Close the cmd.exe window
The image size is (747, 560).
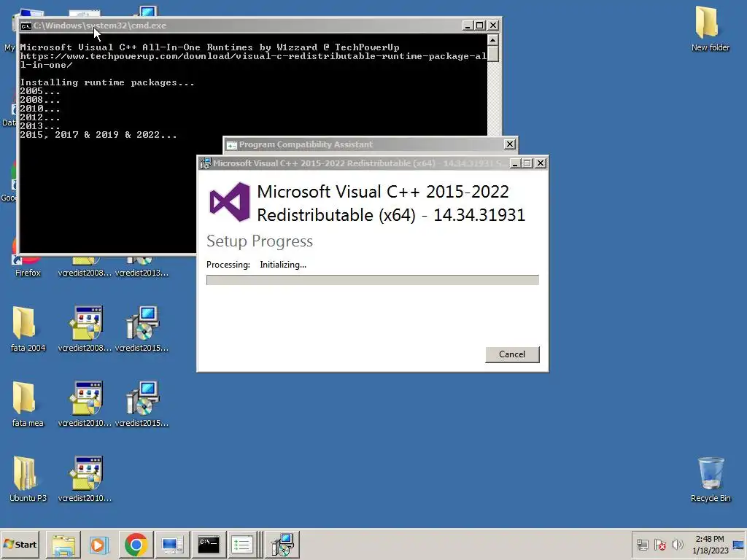pyautogui.click(x=493, y=26)
